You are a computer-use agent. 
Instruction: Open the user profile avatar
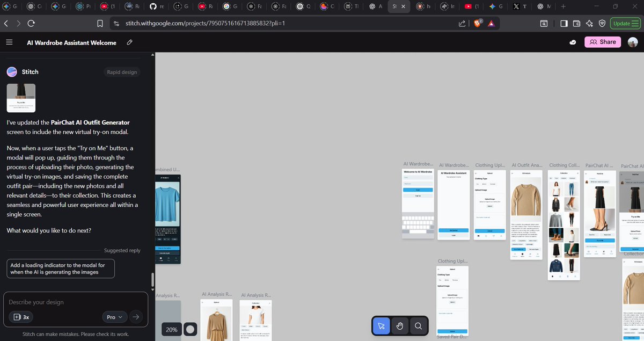click(x=633, y=42)
